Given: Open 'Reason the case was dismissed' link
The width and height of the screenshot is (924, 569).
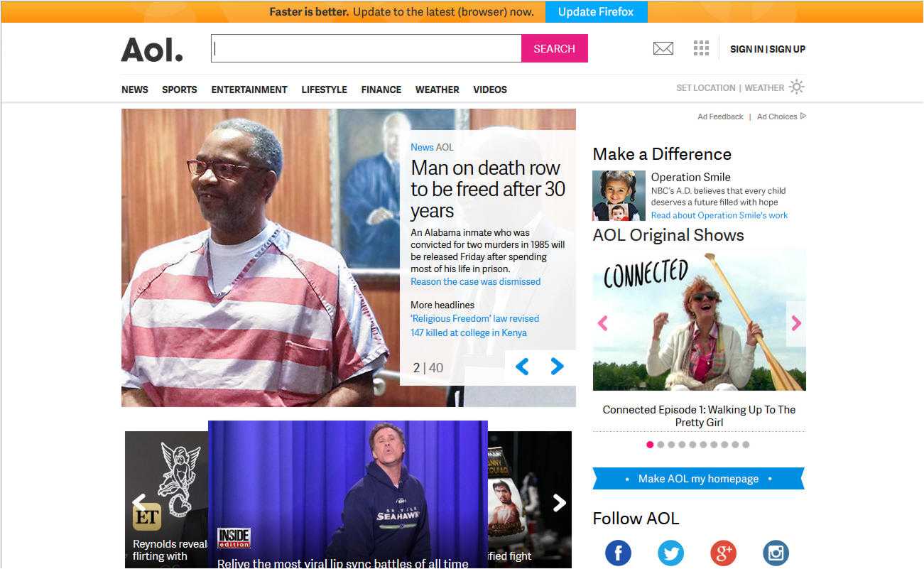Looking at the screenshot, I should coord(476,282).
